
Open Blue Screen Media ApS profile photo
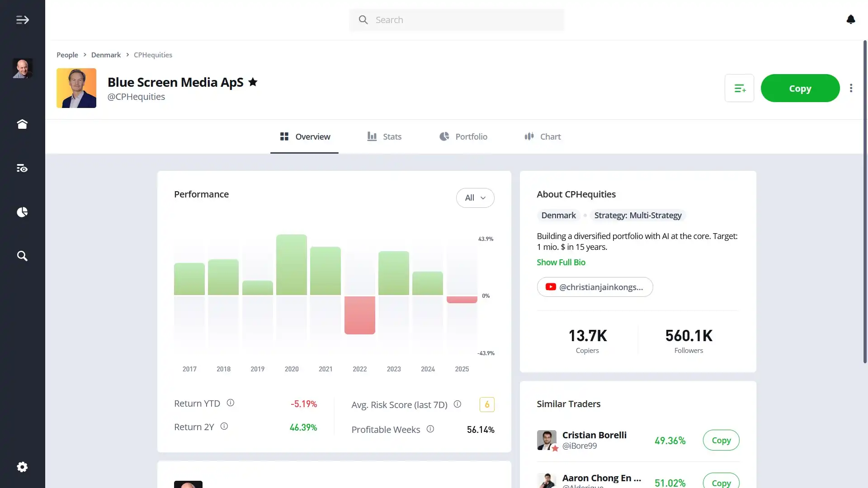pyautogui.click(x=76, y=88)
